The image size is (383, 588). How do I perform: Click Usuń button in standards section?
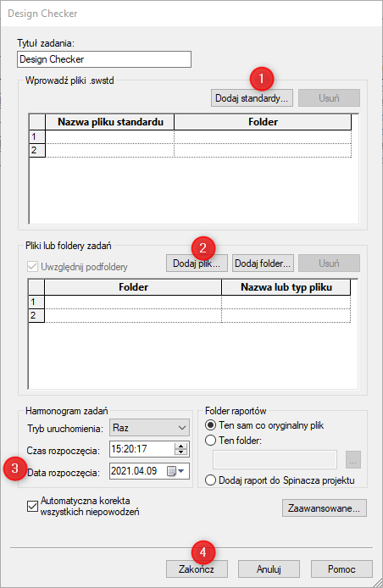point(329,98)
